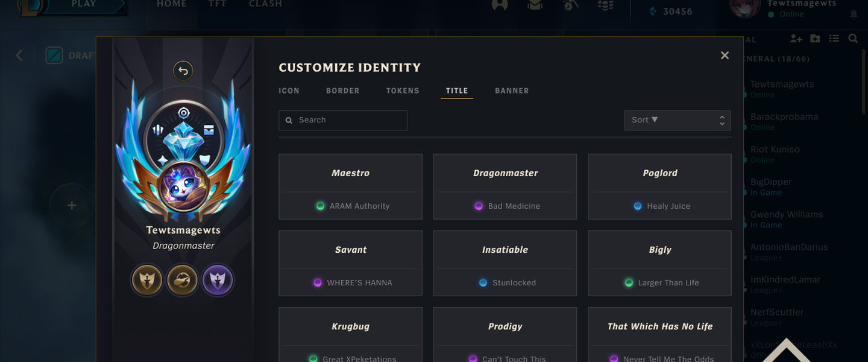Viewport: 868px width, 362px height.
Task: Focus the title Search field
Action: (x=343, y=120)
